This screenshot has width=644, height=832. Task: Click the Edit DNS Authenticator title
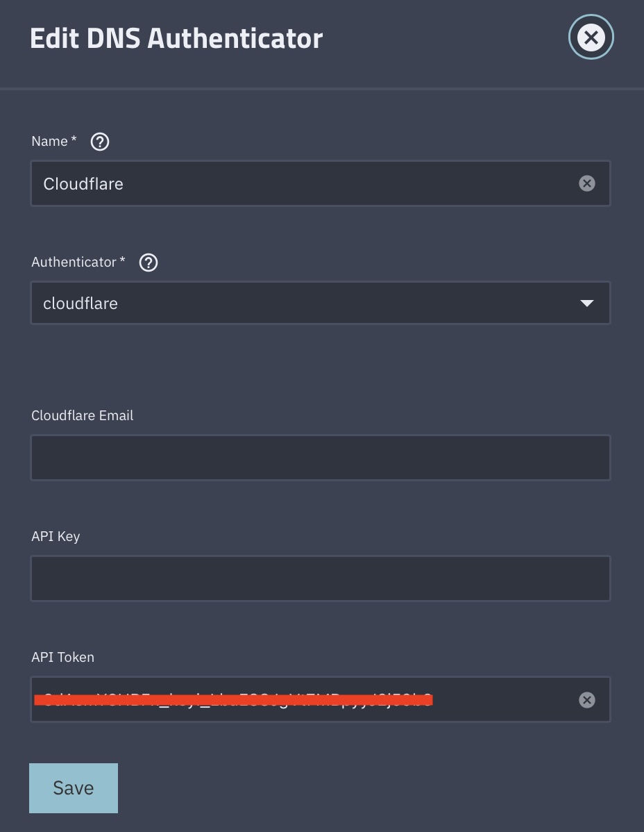point(176,39)
